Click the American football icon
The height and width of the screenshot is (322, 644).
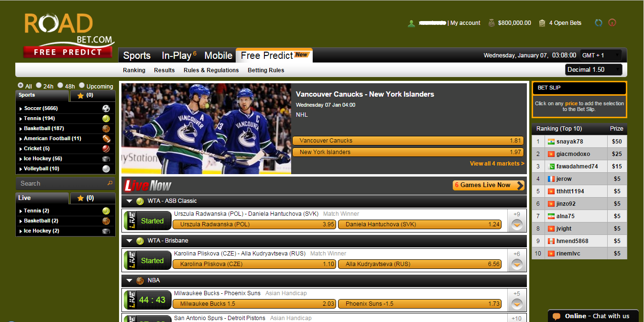(106, 139)
